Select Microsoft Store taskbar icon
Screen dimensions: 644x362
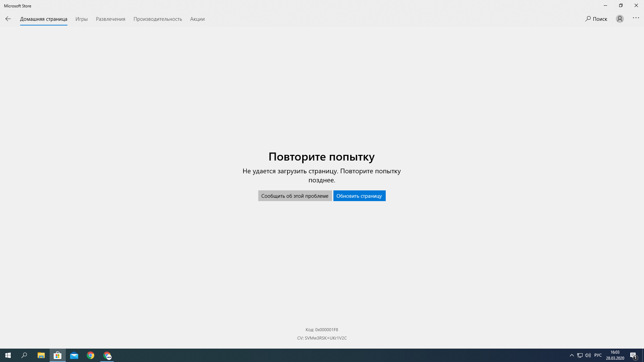click(58, 355)
